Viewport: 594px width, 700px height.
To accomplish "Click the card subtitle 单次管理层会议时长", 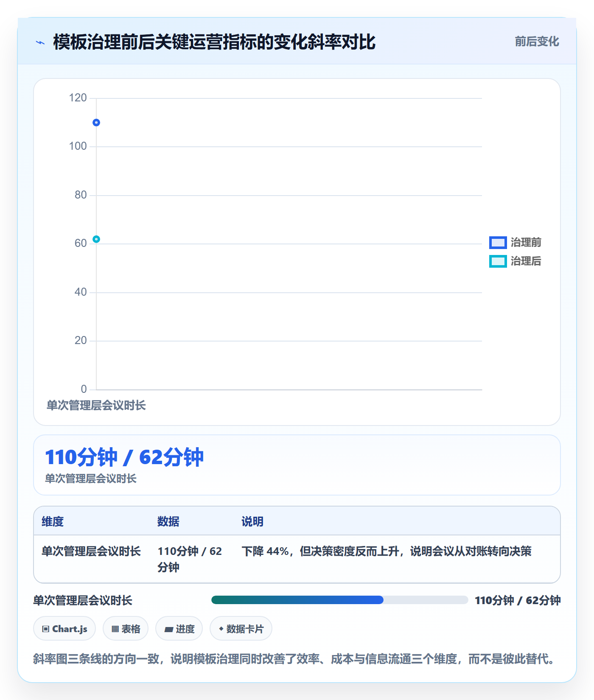I will [x=91, y=479].
